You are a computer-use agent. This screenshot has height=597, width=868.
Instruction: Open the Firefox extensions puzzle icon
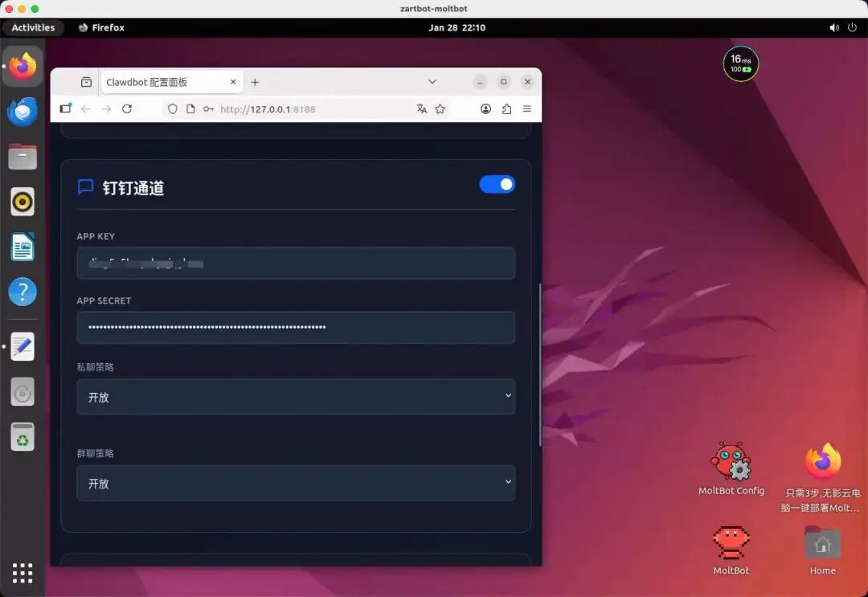coord(506,108)
